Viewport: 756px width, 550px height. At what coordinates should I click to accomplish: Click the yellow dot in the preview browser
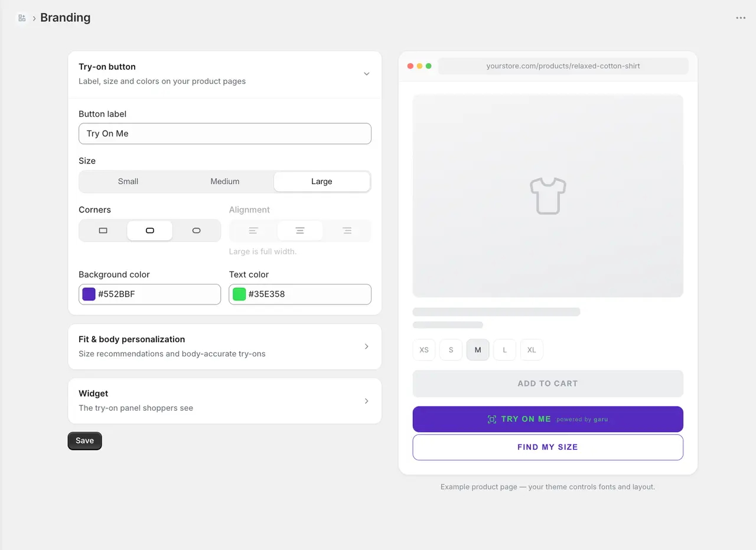click(x=419, y=66)
